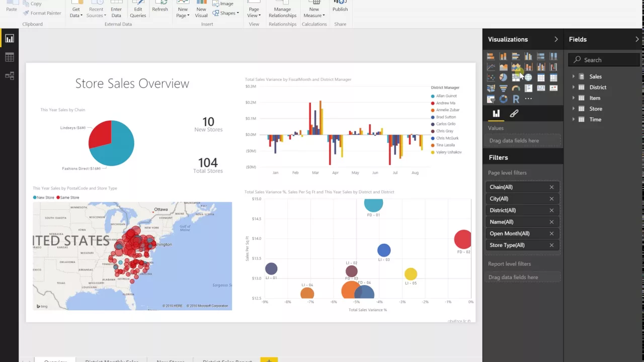Expand the Sales table in Fields
This screenshot has width=644, height=362.
point(573,76)
